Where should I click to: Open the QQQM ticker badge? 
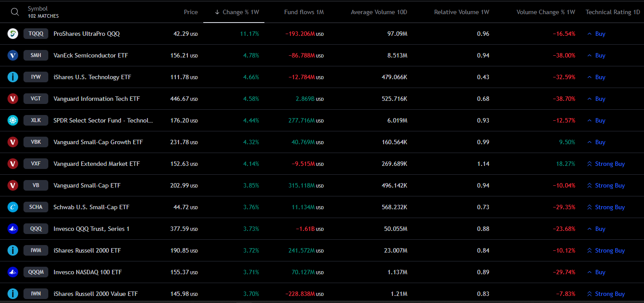[x=36, y=272]
